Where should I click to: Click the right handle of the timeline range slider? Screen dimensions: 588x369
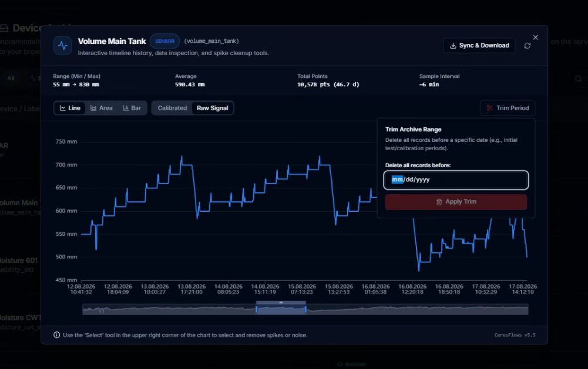click(x=305, y=309)
